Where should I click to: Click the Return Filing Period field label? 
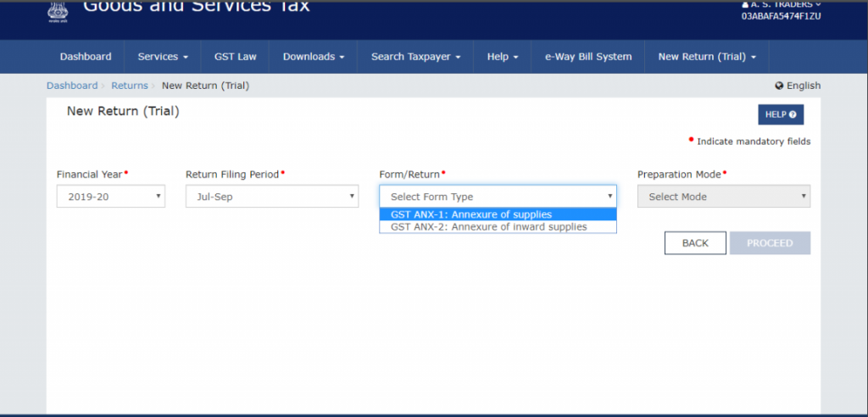point(232,175)
